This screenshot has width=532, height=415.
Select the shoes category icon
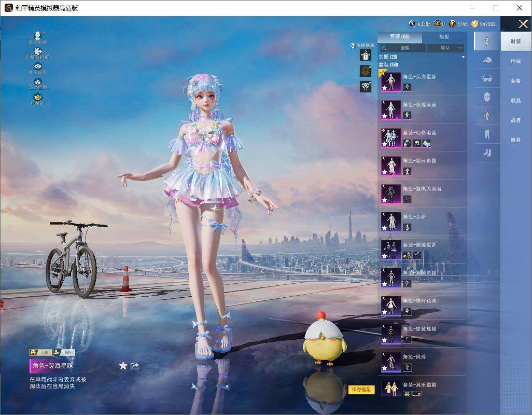coord(487,153)
